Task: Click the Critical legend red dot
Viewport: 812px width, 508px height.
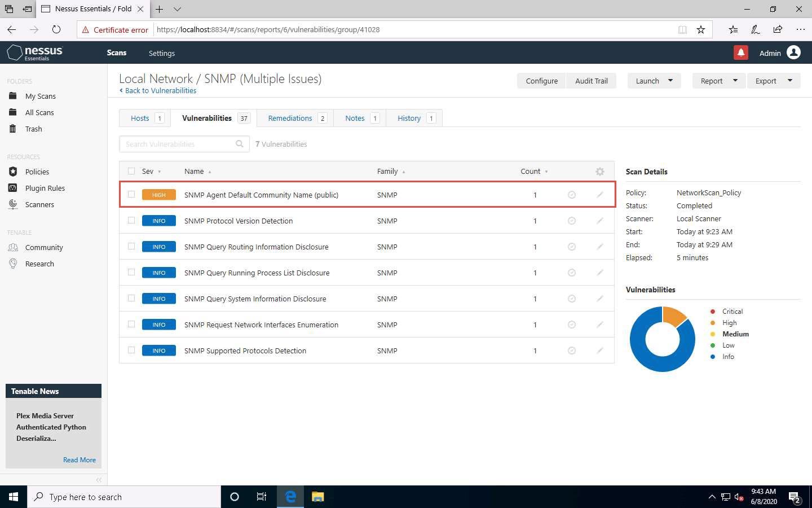Action: tap(713, 312)
